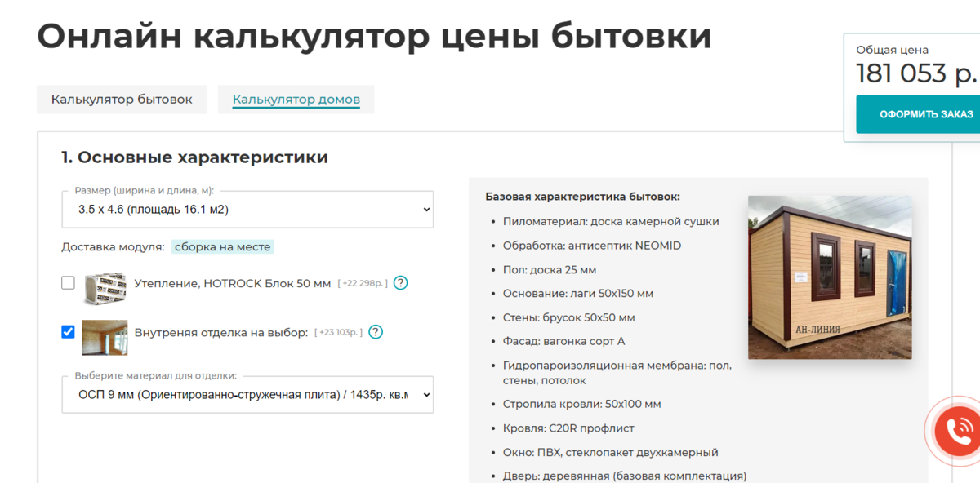This screenshot has height=483, width=980.
Task: Click the interior finishing room thumbnail
Action: 105,337
